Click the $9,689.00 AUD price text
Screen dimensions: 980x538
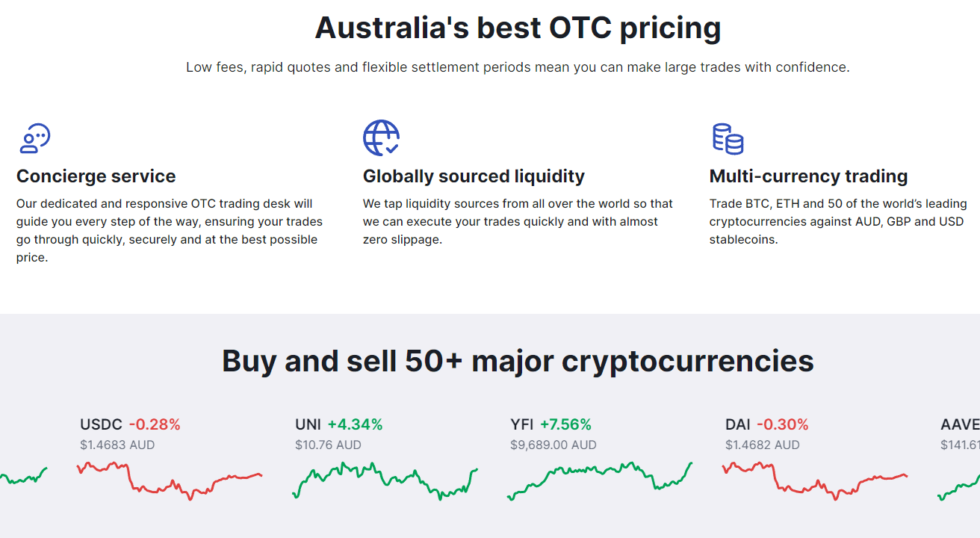click(x=553, y=445)
